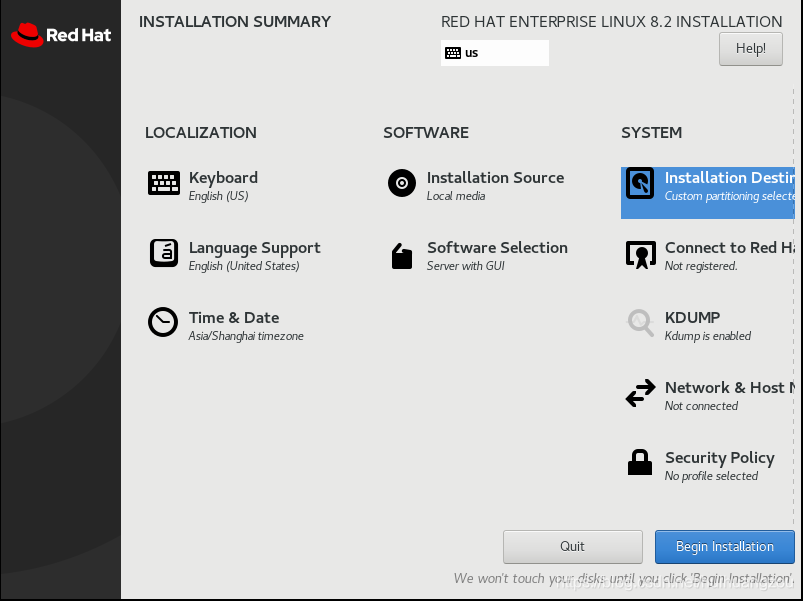Click 'English (US)' keyboard status text
Image resolution: width=803 pixels, height=601 pixels.
[219, 196]
